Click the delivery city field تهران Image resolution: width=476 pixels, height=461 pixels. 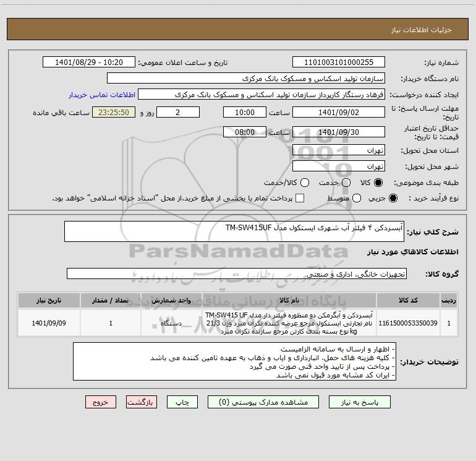pos(339,166)
